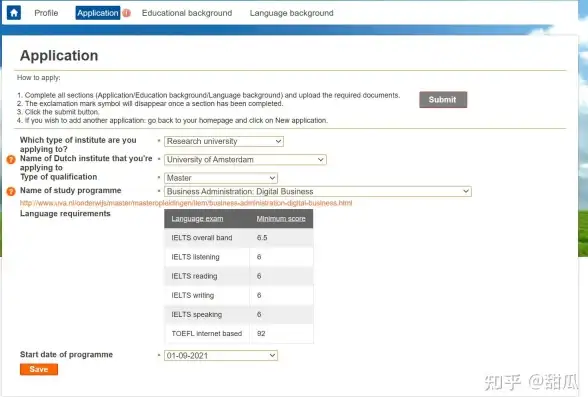
Task: Switch to Educational background tab
Action: tap(187, 13)
